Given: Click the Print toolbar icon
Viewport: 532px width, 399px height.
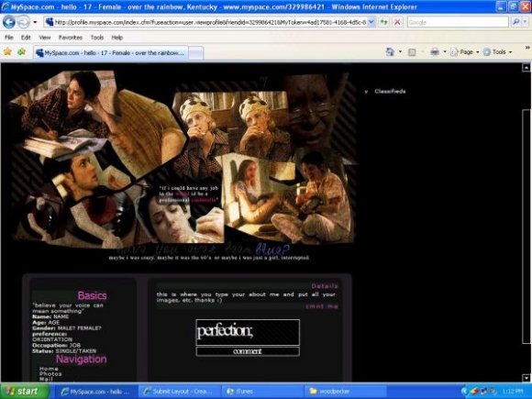Looking at the screenshot, I should pyautogui.click(x=435, y=52).
